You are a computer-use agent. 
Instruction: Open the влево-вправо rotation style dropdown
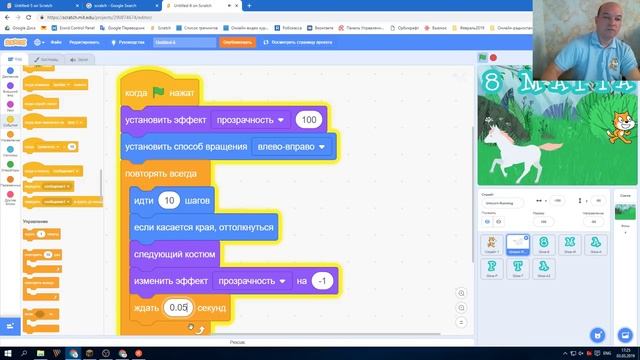291,147
